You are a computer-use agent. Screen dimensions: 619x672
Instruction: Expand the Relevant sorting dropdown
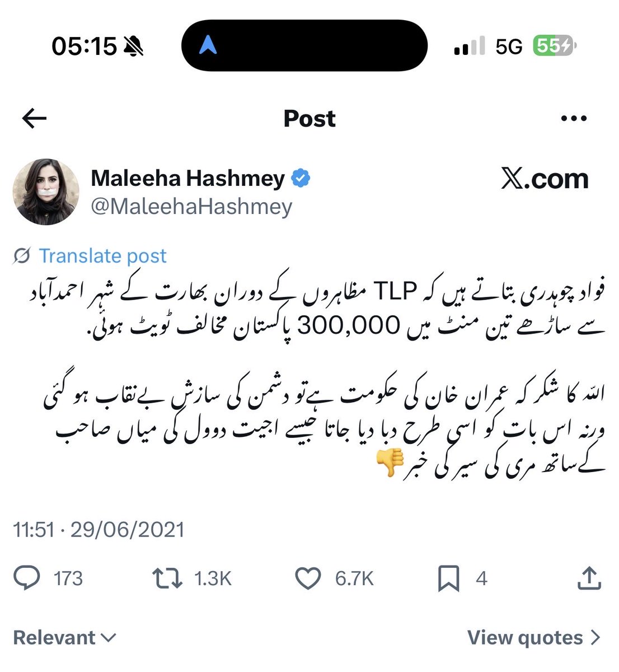pos(64,637)
